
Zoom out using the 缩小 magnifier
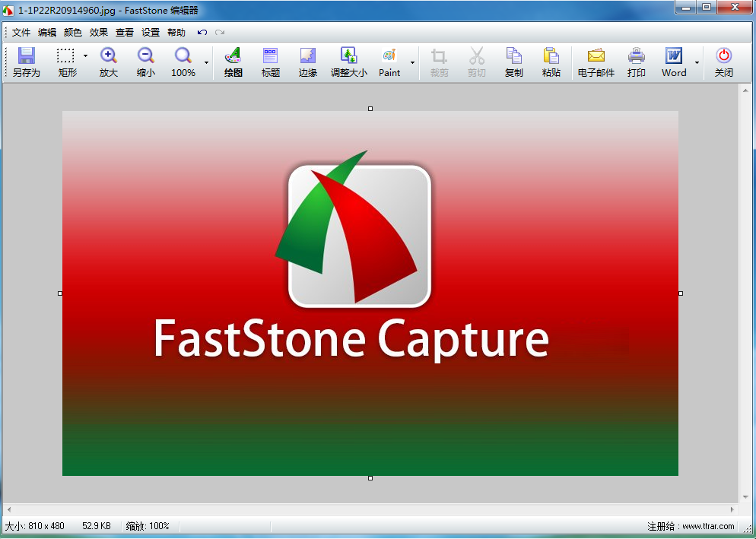tap(146, 62)
